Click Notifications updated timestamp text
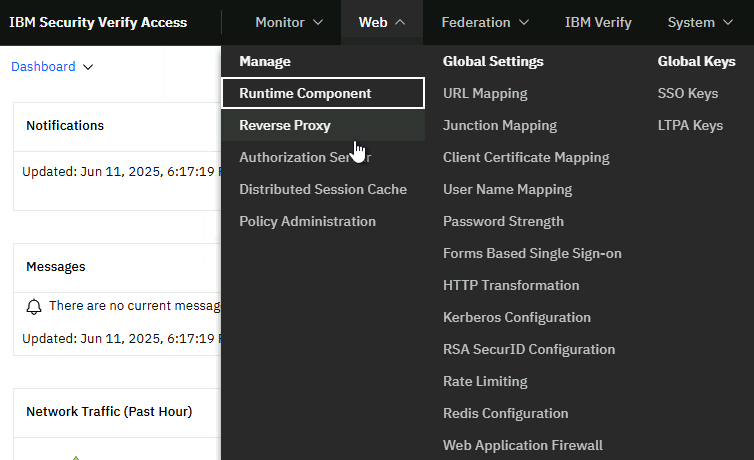 121,172
